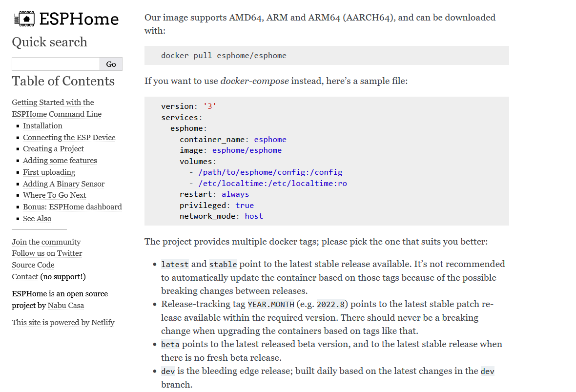Open Adding A Binary Sensor section
Viewport: 576px width, 392px height.
[63, 184]
